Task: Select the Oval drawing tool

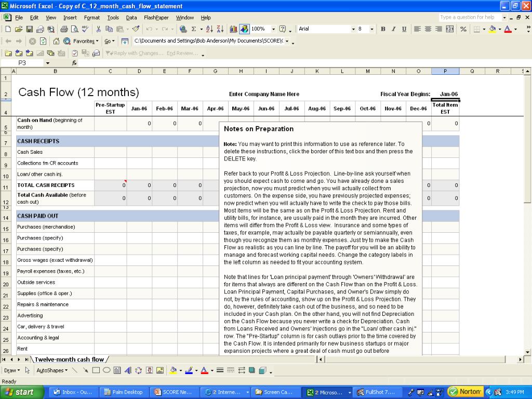Action: pyautogui.click(x=107, y=370)
